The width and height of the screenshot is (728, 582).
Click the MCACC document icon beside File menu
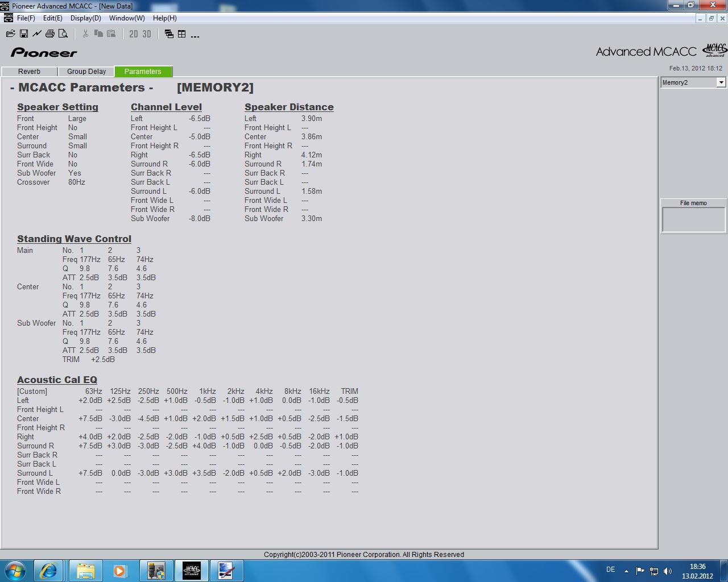tap(8, 18)
